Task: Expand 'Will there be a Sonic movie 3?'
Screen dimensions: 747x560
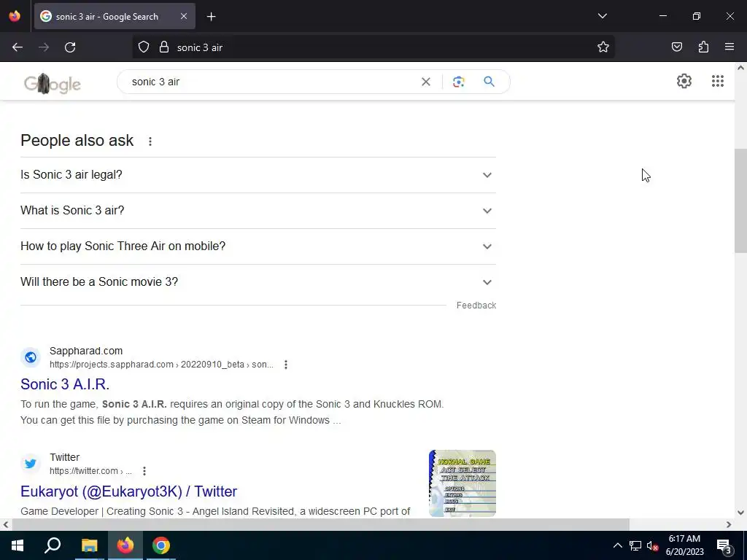Action: click(258, 282)
